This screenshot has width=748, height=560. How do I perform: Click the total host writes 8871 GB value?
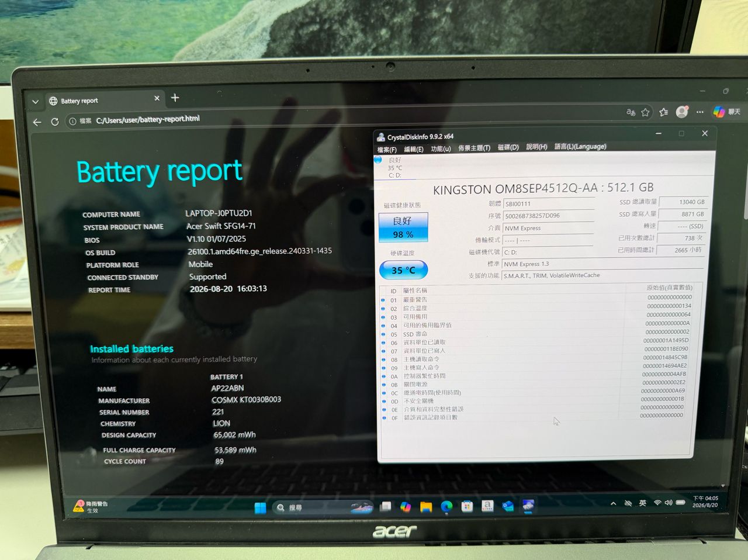(x=683, y=214)
